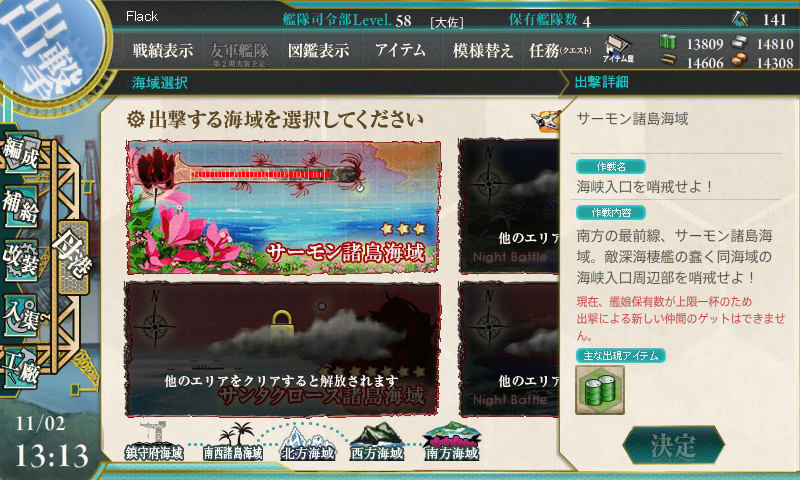This screenshot has width=800, height=480.
Task: Open 図鑑表示 encyclopedia menu
Action: point(318,50)
